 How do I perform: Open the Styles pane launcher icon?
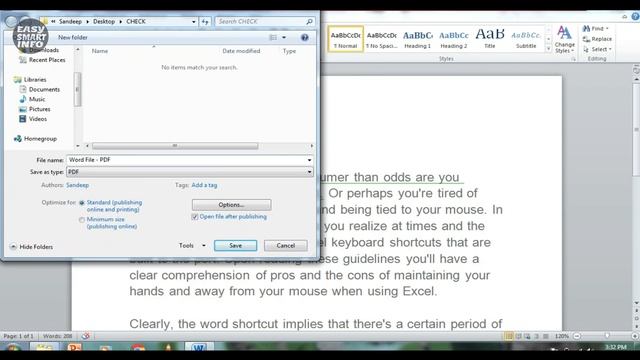pyautogui.click(x=573, y=59)
